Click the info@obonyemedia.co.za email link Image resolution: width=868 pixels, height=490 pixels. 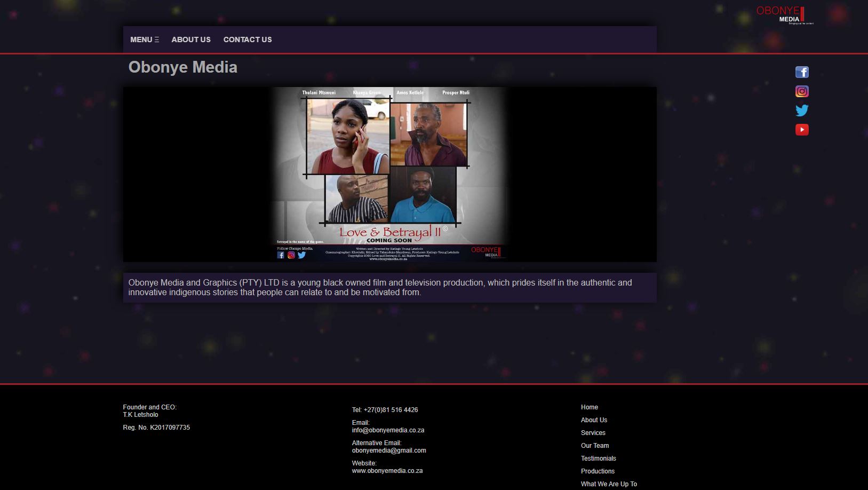tap(388, 430)
